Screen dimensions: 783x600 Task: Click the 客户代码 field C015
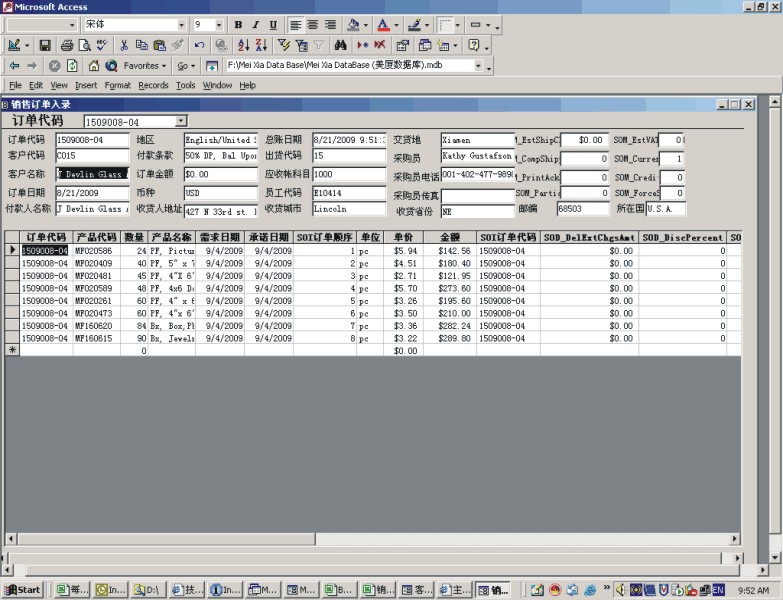92,155
